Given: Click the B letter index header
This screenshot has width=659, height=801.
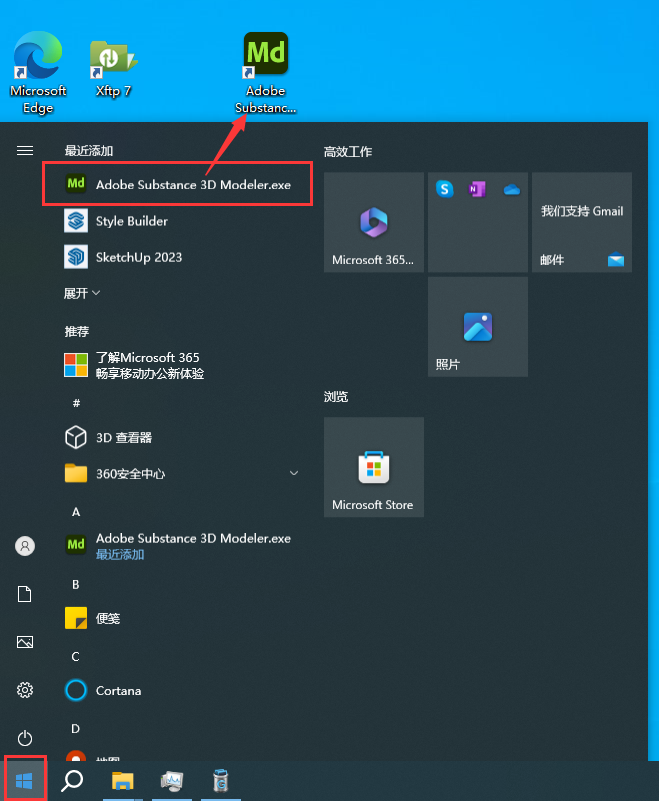Looking at the screenshot, I should [x=76, y=584].
